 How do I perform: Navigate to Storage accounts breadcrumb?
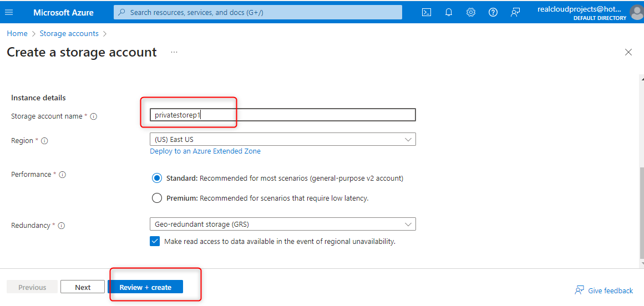(x=69, y=33)
